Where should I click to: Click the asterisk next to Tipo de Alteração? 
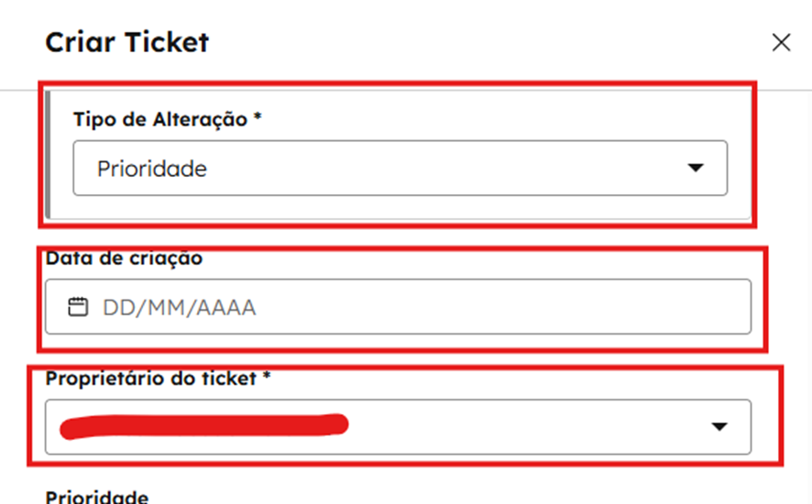click(258, 119)
